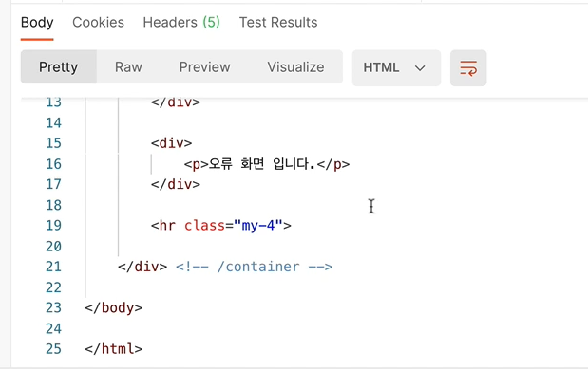Screen dimensions: 588x370
Task: Click the "my-4" attribute value
Action: coord(258,226)
